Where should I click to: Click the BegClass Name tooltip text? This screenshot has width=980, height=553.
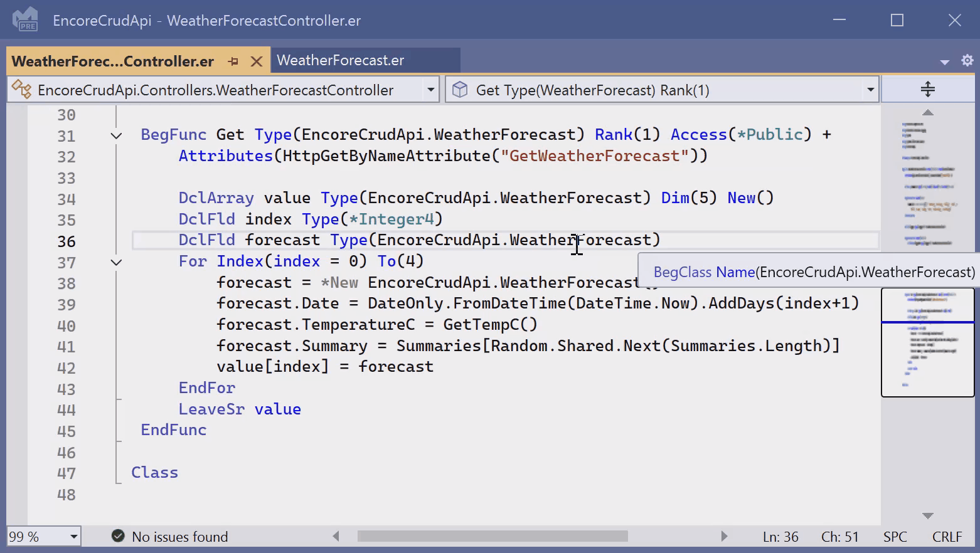[814, 271]
